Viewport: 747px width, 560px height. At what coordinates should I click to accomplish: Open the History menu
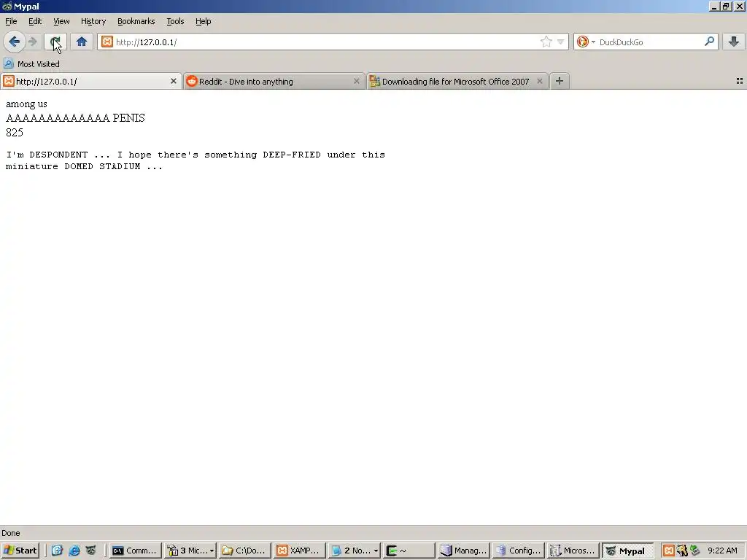(93, 21)
